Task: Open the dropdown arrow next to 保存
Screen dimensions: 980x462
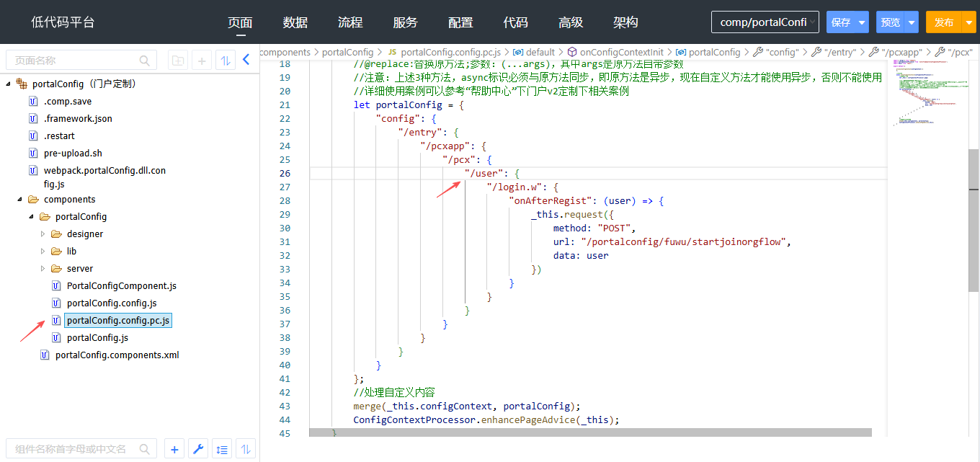Action: click(x=862, y=22)
